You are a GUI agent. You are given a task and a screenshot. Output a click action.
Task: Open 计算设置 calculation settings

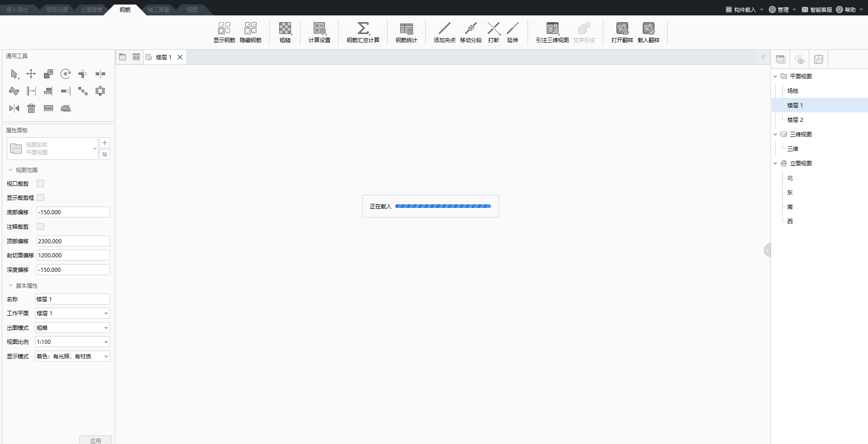tap(320, 33)
